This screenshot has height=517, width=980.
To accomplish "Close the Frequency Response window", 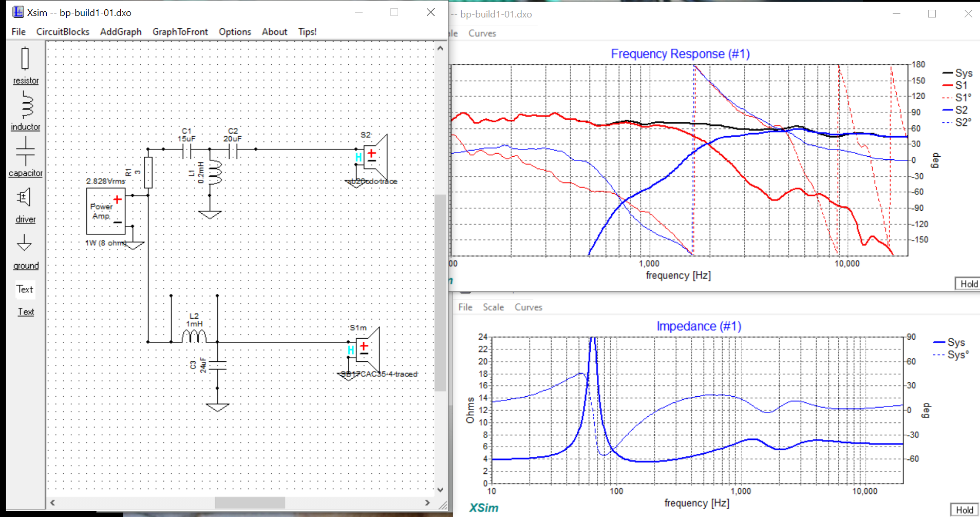I will point(968,14).
